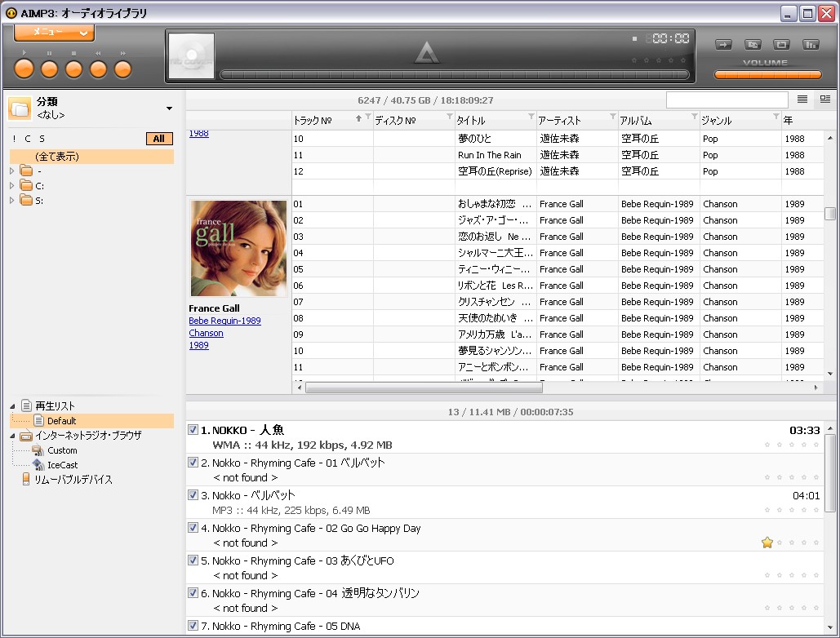Screen dimensions: 840x638
Task: Open filter funnel on アルバム column
Action: click(x=695, y=117)
